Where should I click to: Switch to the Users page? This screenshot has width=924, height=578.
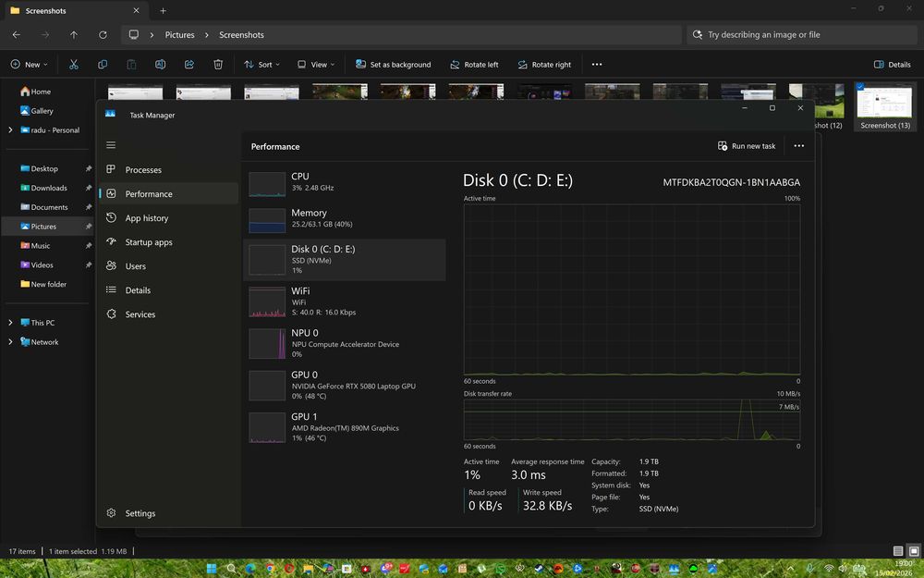pos(136,266)
